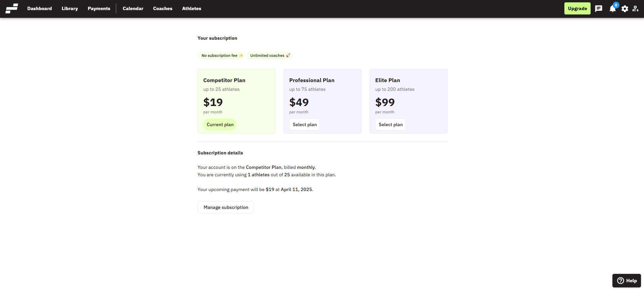Open the notifications bell
The height and width of the screenshot is (290, 644).
point(613,9)
